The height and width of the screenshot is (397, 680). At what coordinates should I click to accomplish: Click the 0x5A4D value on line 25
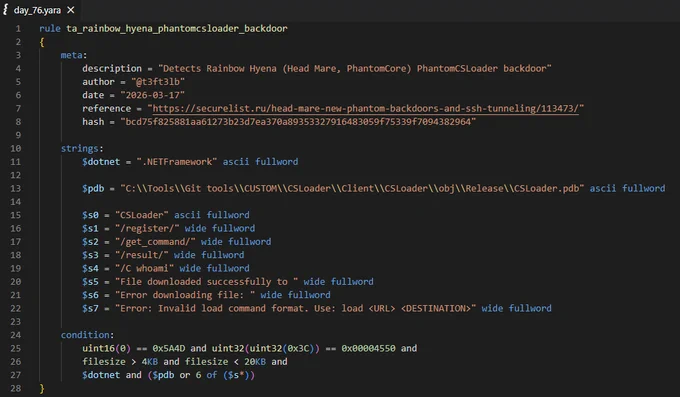point(168,348)
